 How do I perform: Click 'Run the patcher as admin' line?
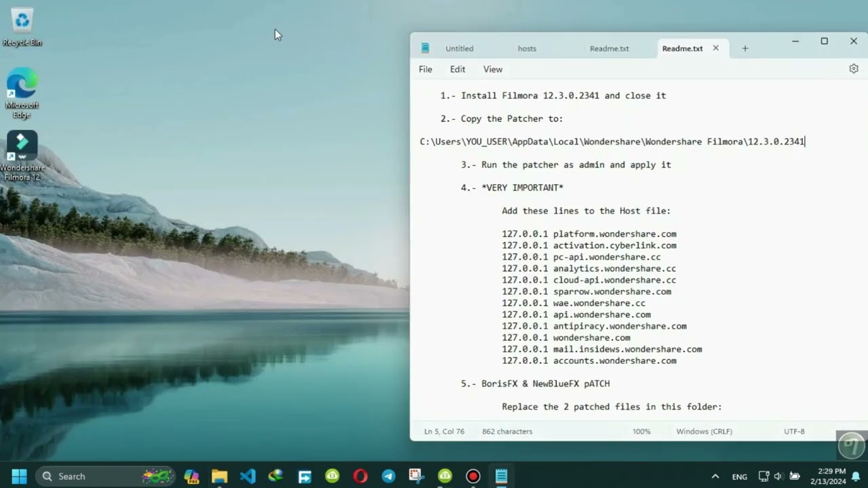pyautogui.click(x=566, y=165)
